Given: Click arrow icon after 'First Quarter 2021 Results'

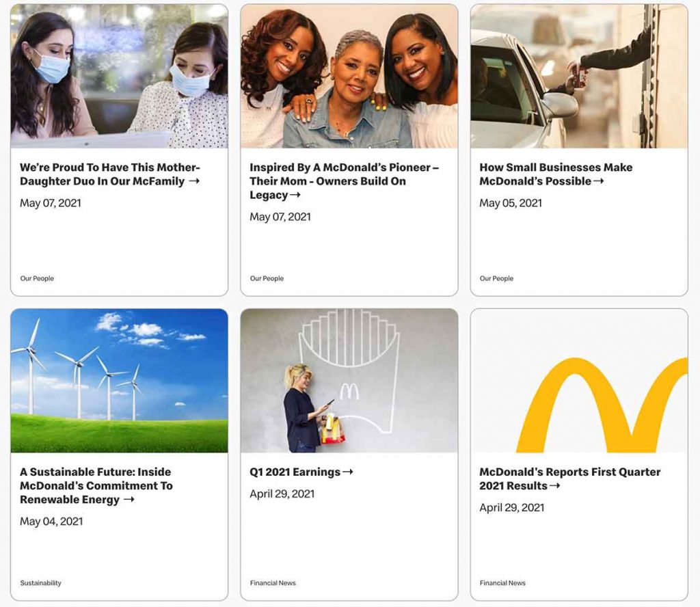Looking at the screenshot, I should 554,485.
